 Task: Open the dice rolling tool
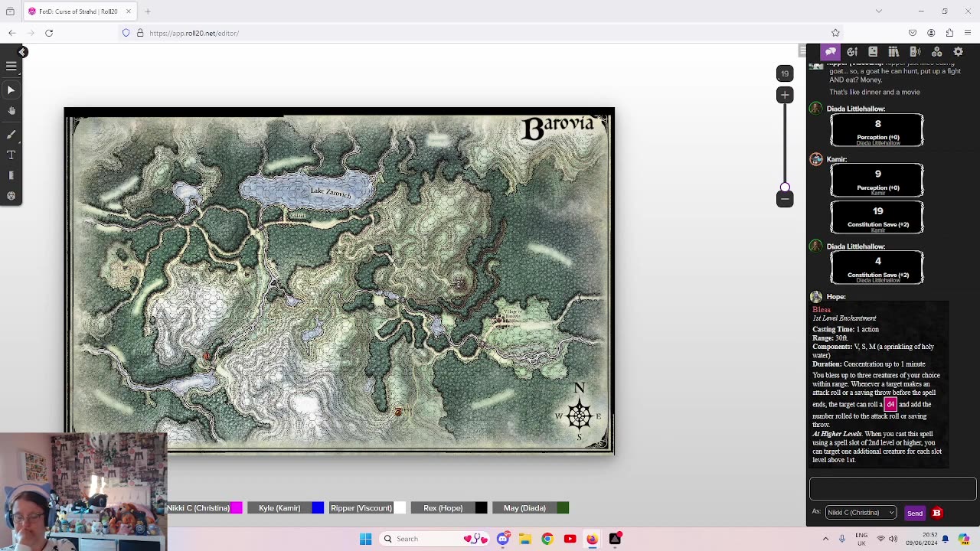coord(11,196)
